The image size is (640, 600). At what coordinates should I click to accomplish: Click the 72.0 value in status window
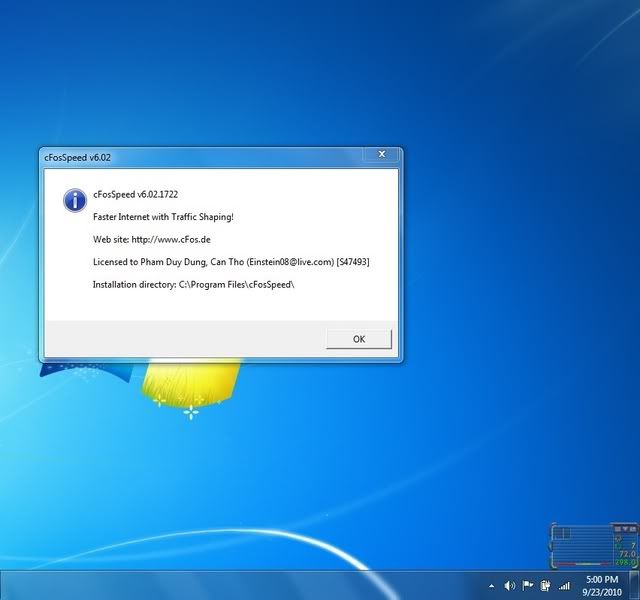[627, 554]
